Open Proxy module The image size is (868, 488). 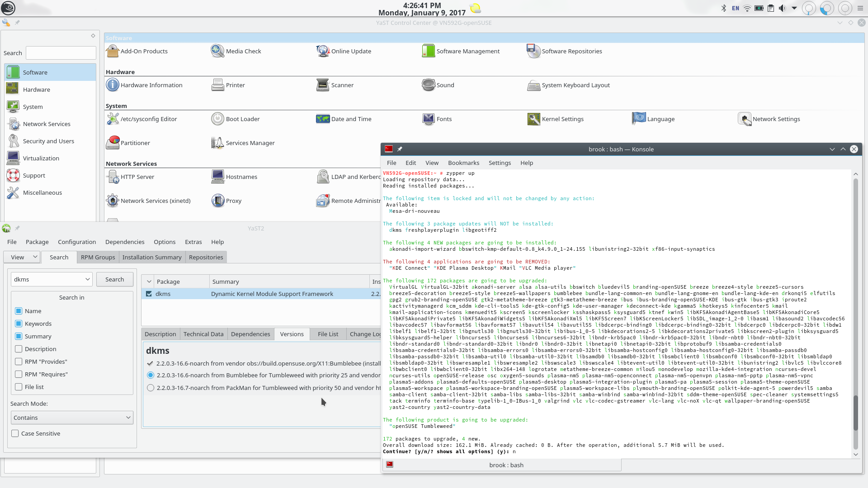226,201
